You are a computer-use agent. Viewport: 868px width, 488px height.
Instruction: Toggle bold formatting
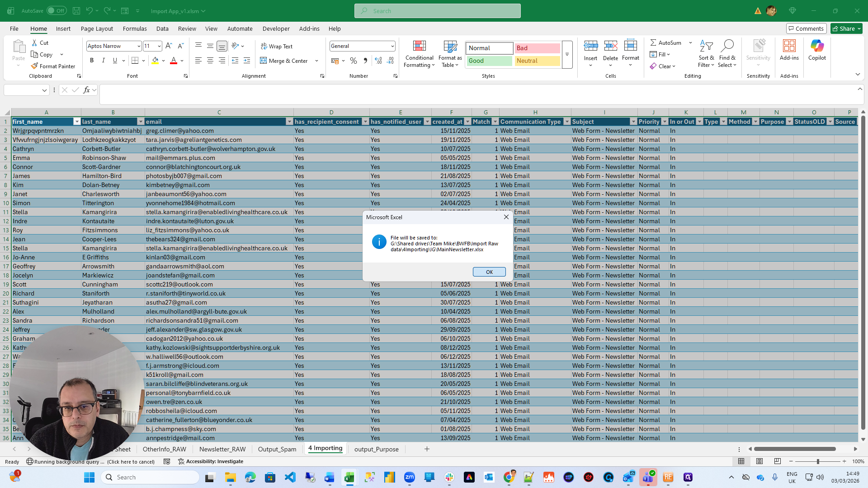pos(92,61)
